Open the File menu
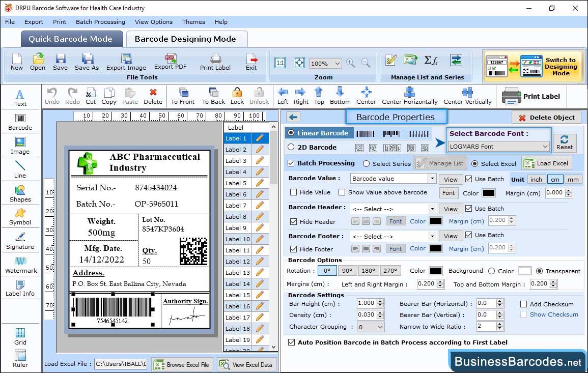The width and height of the screenshot is (588, 373). pyautogui.click(x=10, y=22)
